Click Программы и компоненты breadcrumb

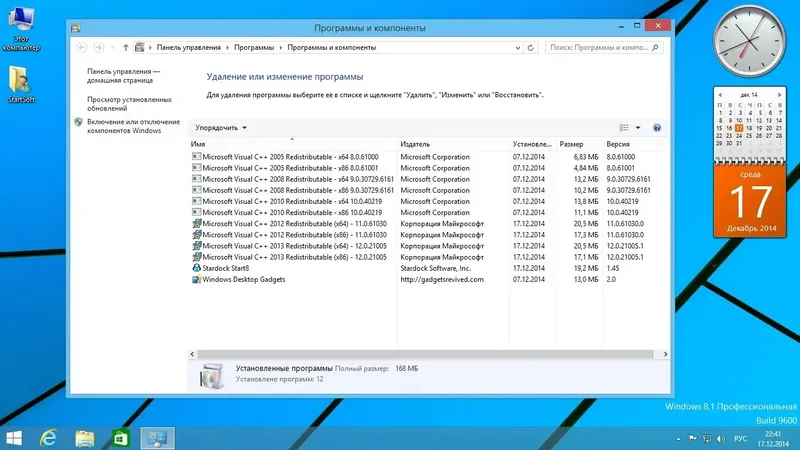pos(331,47)
